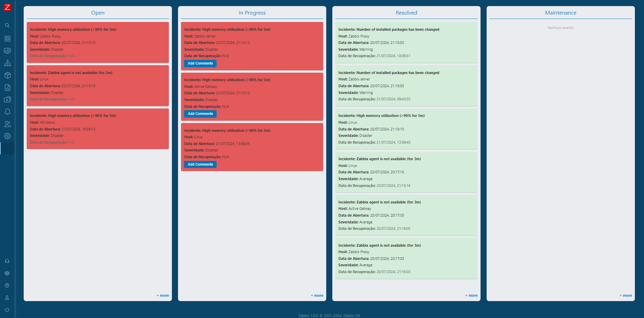This screenshot has width=644, height=318.
Task: Click opening date 20/07/2024, 20:17:03
Action: [387, 259]
